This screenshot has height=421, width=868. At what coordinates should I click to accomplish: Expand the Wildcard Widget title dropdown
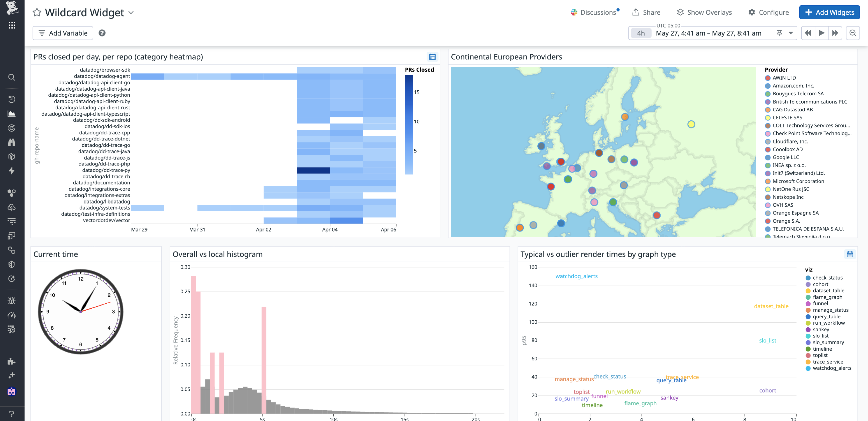[x=132, y=13]
